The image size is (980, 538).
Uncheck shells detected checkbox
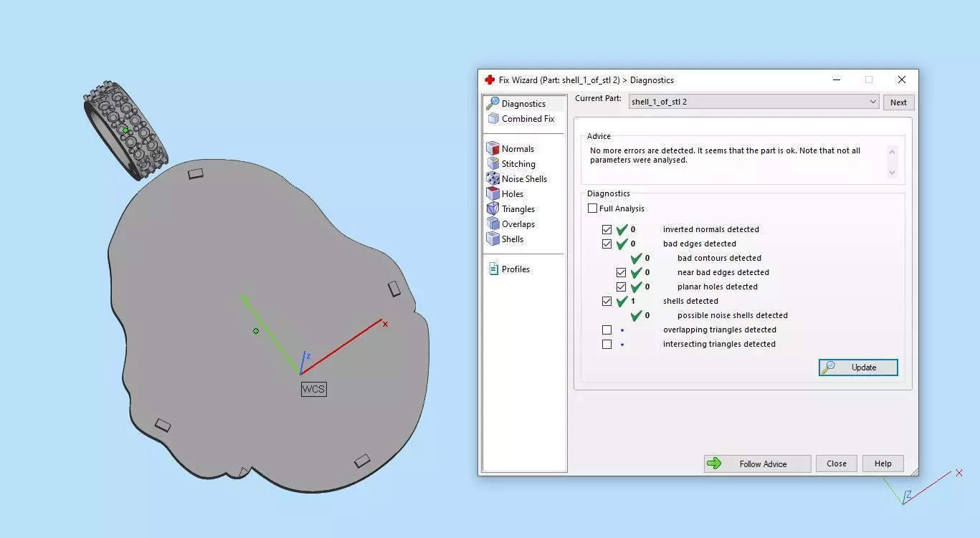pos(607,301)
